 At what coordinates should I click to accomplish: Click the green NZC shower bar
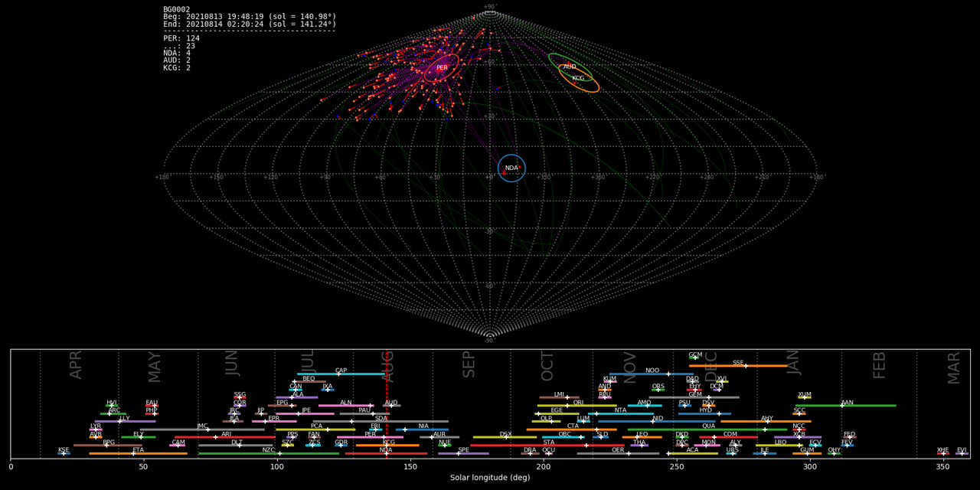[x=269, y=453]
